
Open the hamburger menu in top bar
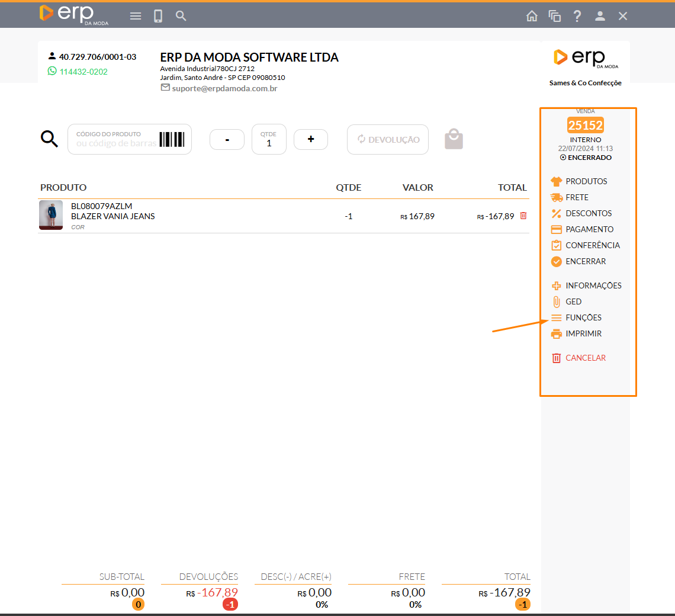click(136, 16)
